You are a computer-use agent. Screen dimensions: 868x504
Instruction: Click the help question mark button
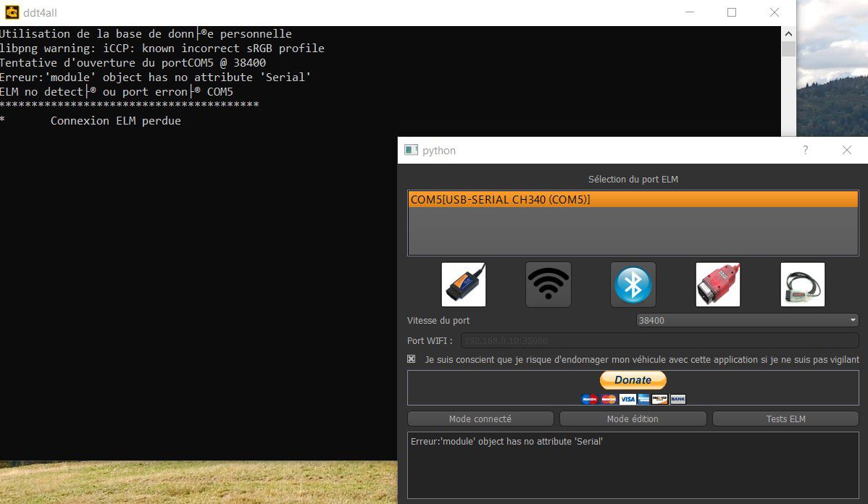click(x=805, y=150)
